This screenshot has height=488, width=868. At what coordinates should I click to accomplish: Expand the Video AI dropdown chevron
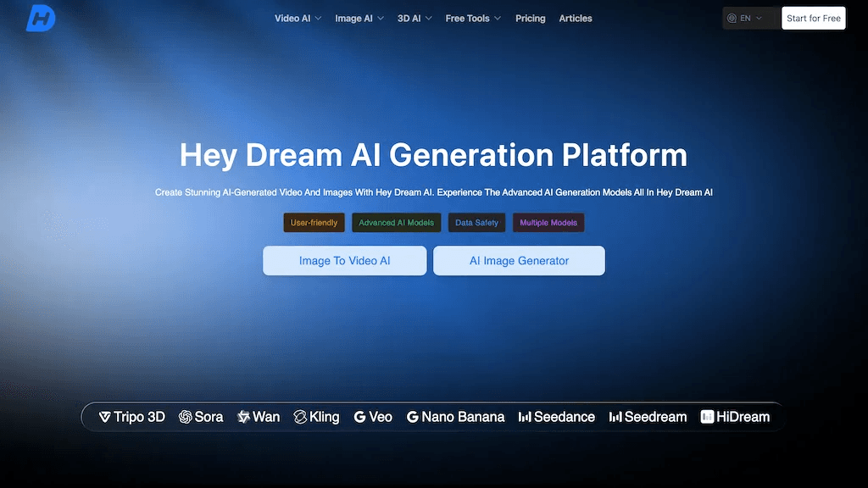319,19
